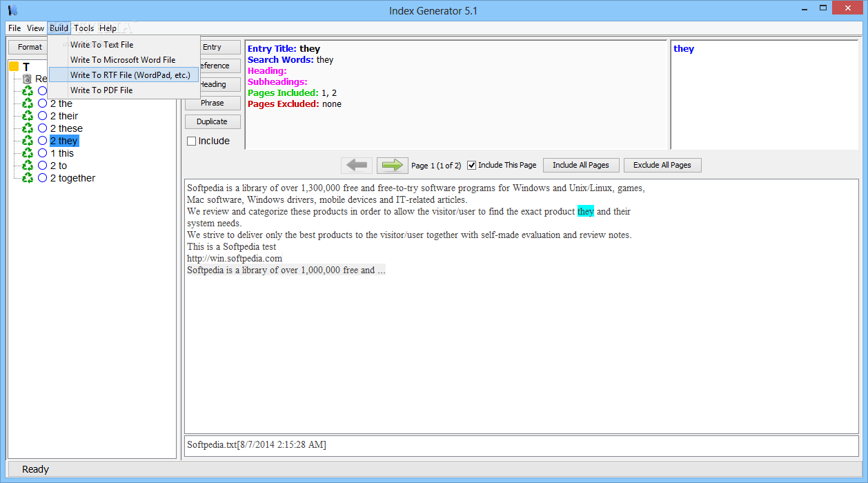Viewport: 868px width, 483px height.
Task: Click the yellow square icon next to T
Action: 14,66
